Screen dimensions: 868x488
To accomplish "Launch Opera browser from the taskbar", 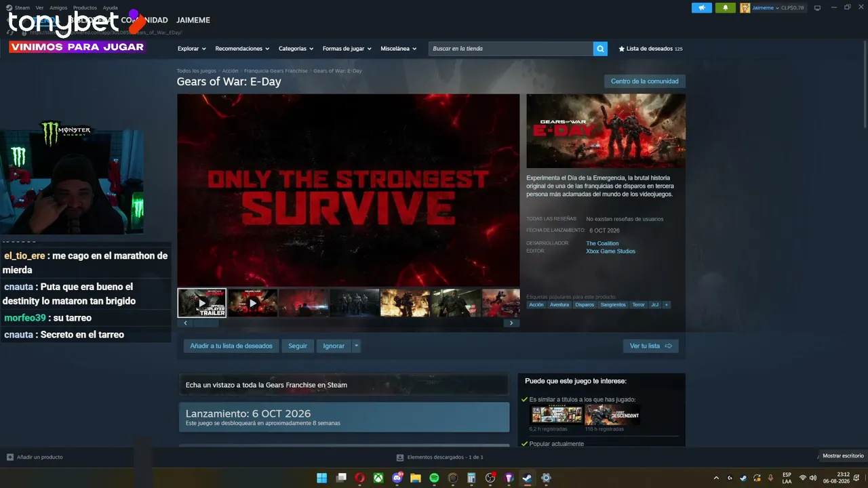I will click(359, 478).
